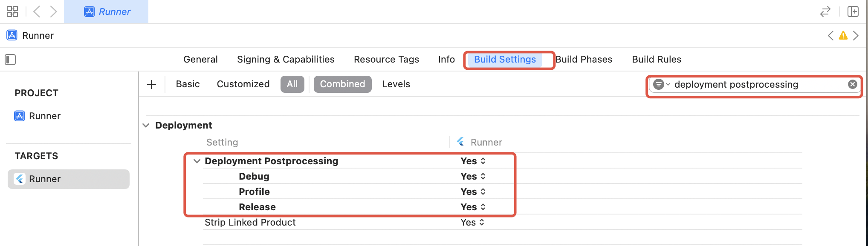Go back with the left arrow
The image size is (868, 246).
37,11
